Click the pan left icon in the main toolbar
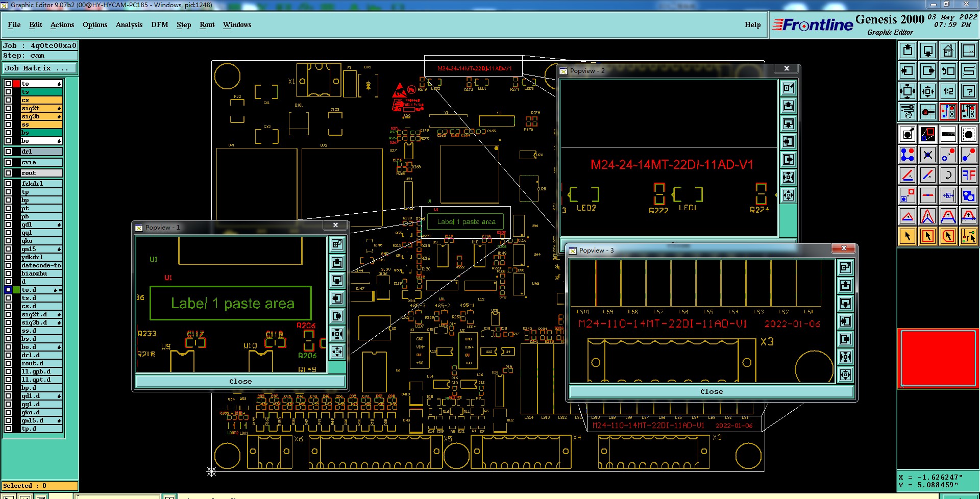Screen dimensions: 980x499 coord(908,71)
